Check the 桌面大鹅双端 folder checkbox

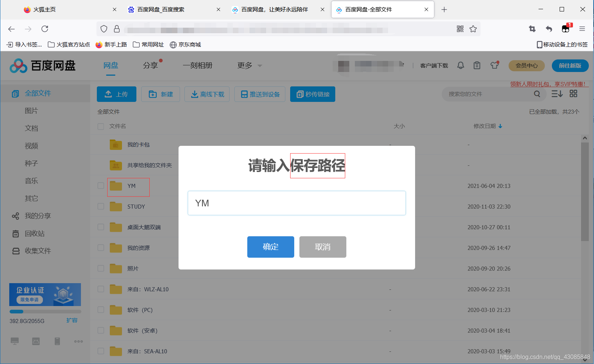click(101, 227)
